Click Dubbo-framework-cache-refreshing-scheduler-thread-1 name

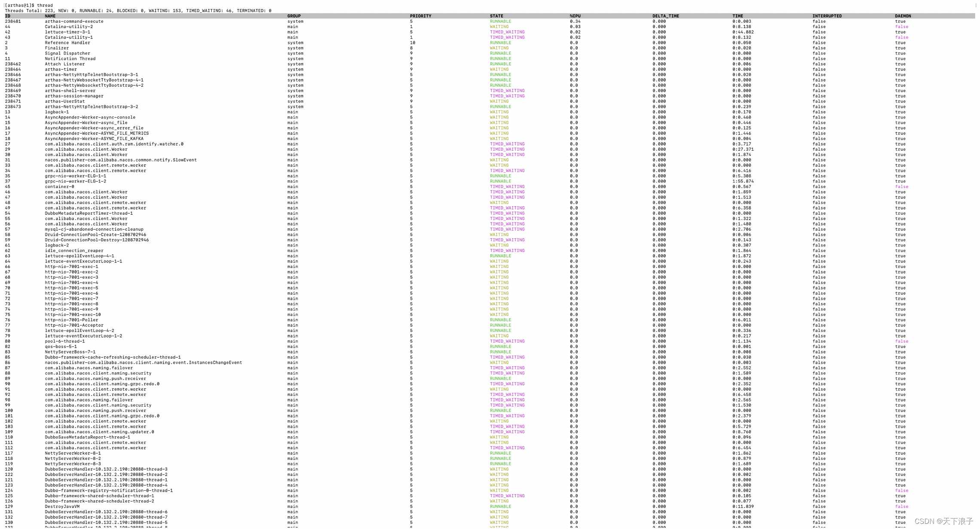click(113, 357)
